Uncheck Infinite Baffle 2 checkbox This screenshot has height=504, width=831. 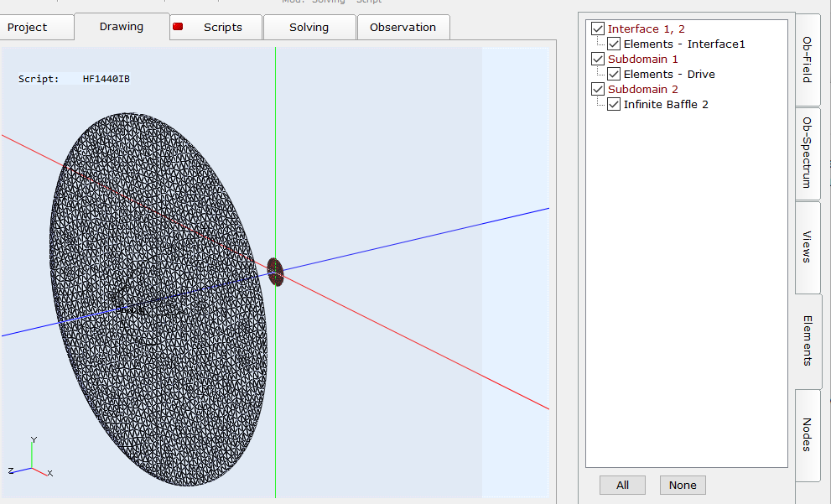pyautogui.click(x=614, y=104)
